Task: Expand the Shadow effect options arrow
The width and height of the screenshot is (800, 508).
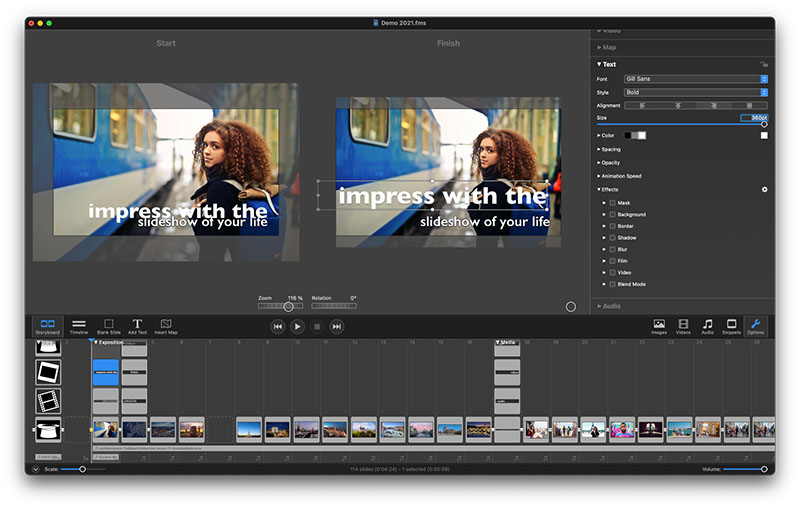Action: point(604,238)
